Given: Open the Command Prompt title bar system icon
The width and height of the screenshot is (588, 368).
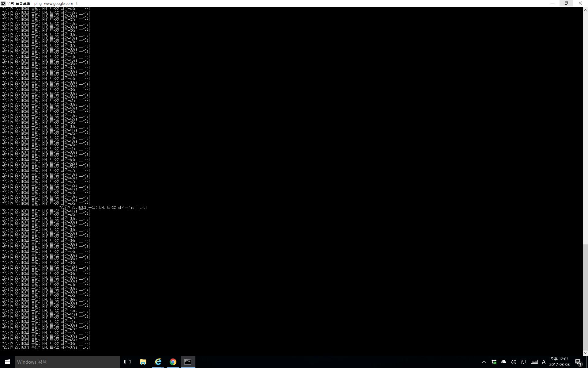Looking at the screenshot, I should 3,3.
